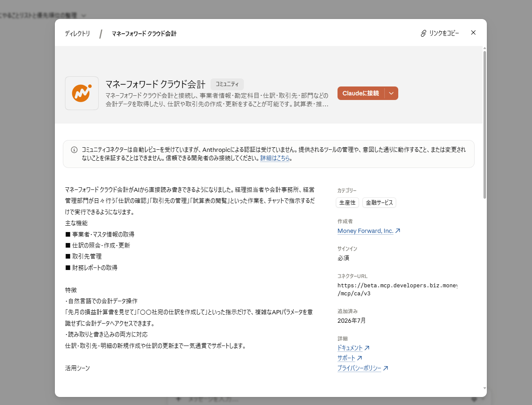
Task: Click the 読み取りと書き込みの両方に対応 line
Action: (x=106, y=335)
